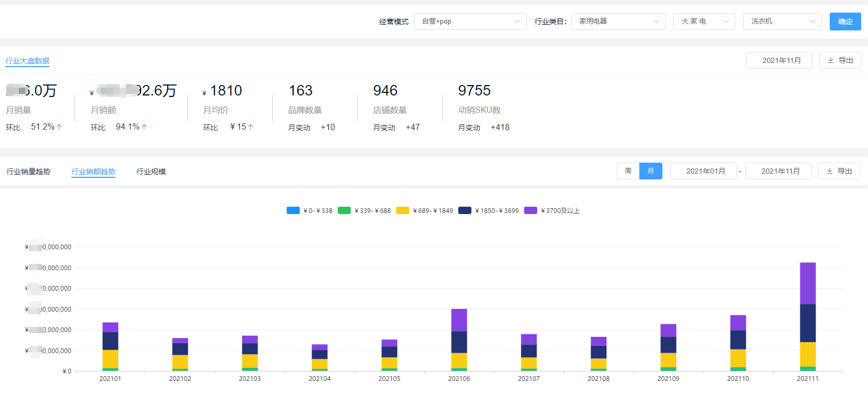Open the 家用电器 industry category dropdown
This screenshot has height=394, width=868.
(x=618, y=22)
